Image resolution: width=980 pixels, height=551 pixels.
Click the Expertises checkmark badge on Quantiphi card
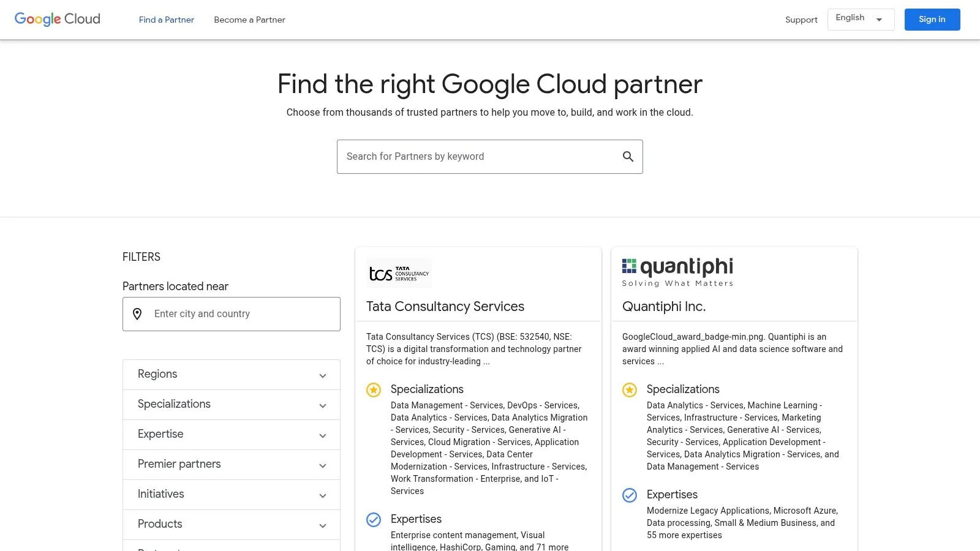coord(630,495)
